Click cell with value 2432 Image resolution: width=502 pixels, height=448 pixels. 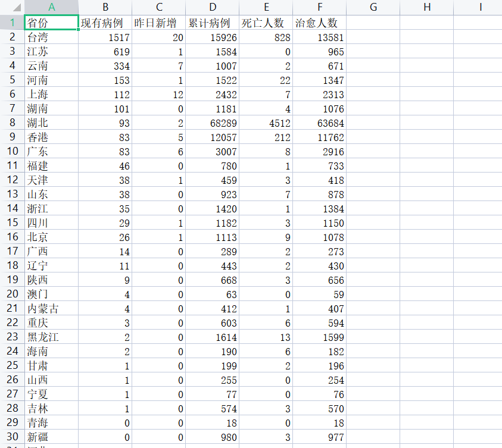(x=213, y=95)
